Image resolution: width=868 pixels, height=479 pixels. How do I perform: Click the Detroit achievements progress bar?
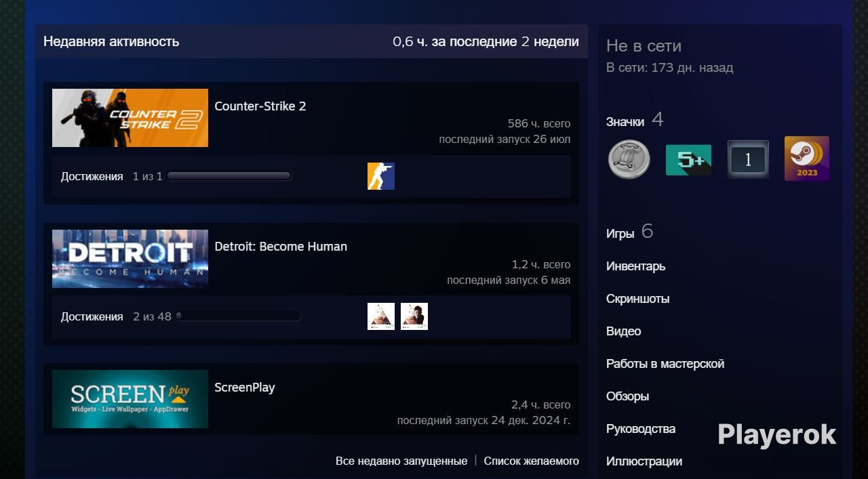click(x=238, y=316)
